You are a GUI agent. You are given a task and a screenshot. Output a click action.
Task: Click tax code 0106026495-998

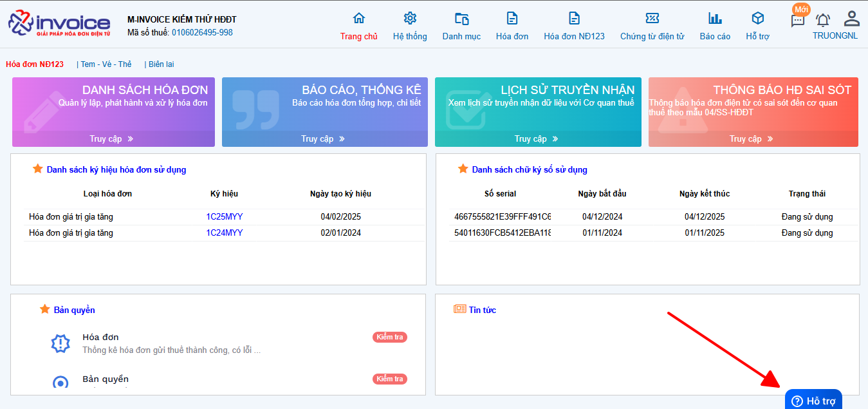202,33
